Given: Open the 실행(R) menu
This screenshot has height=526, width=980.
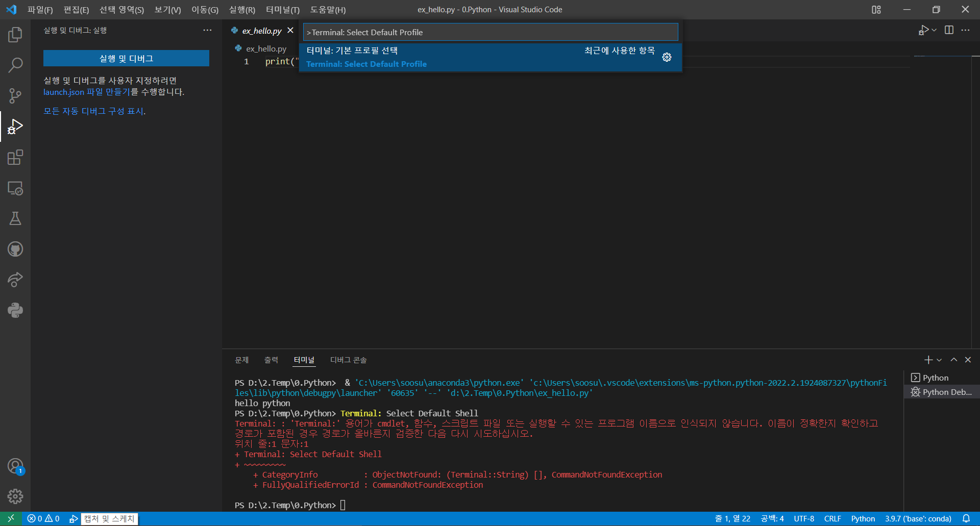Looking at the screenshot, I should pos(242,10).
